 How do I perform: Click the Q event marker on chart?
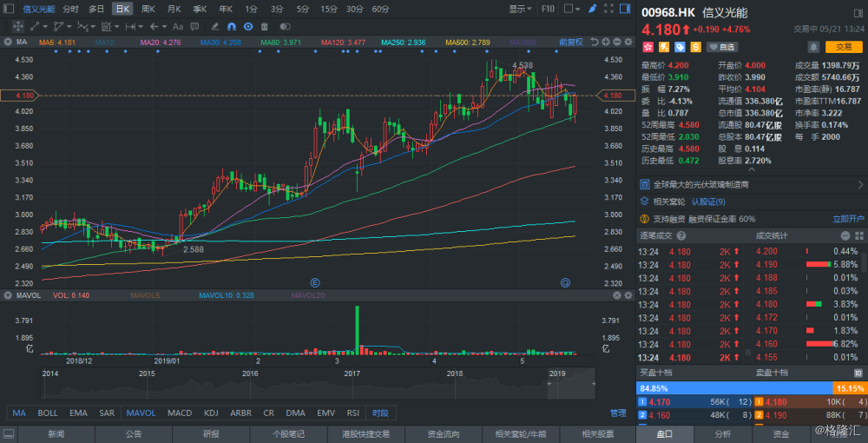566,282
